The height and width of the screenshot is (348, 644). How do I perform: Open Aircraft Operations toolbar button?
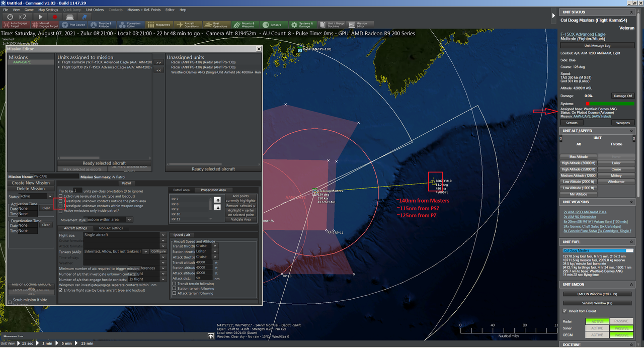[x=188, y=24]
